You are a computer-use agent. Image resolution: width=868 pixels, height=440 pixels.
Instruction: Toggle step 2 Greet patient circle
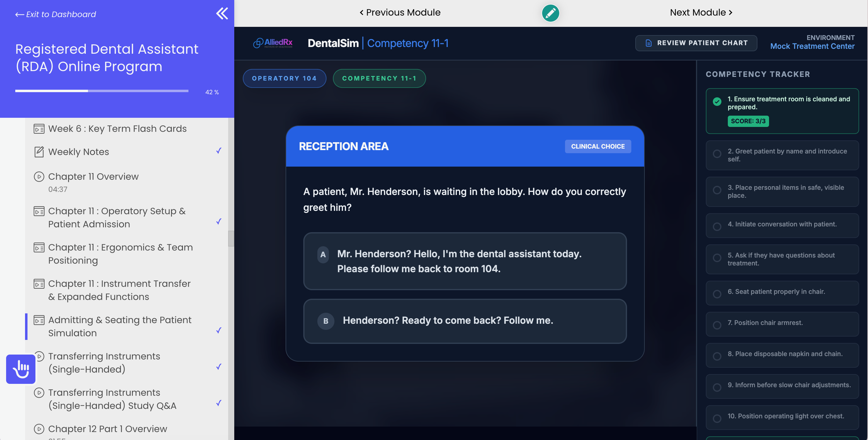717,154
